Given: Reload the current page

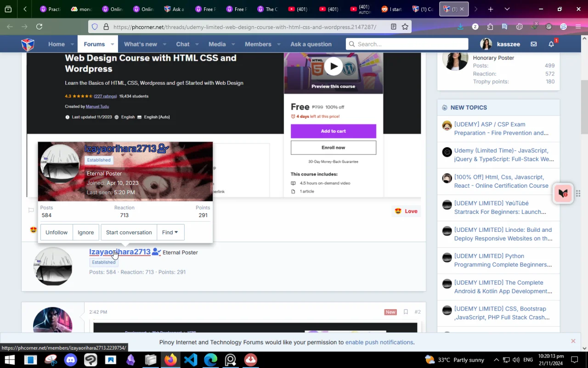Looking at the screenshot, I should click(40, 27).
